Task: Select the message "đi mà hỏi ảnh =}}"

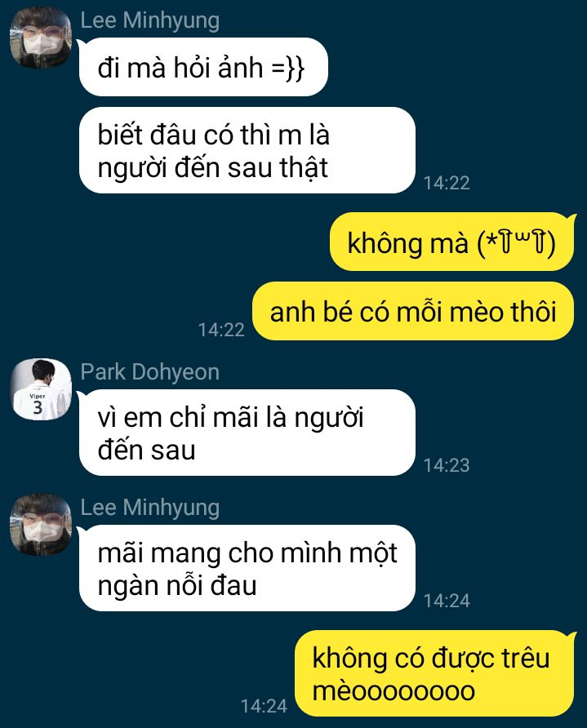Action: (x=203, y=67)
